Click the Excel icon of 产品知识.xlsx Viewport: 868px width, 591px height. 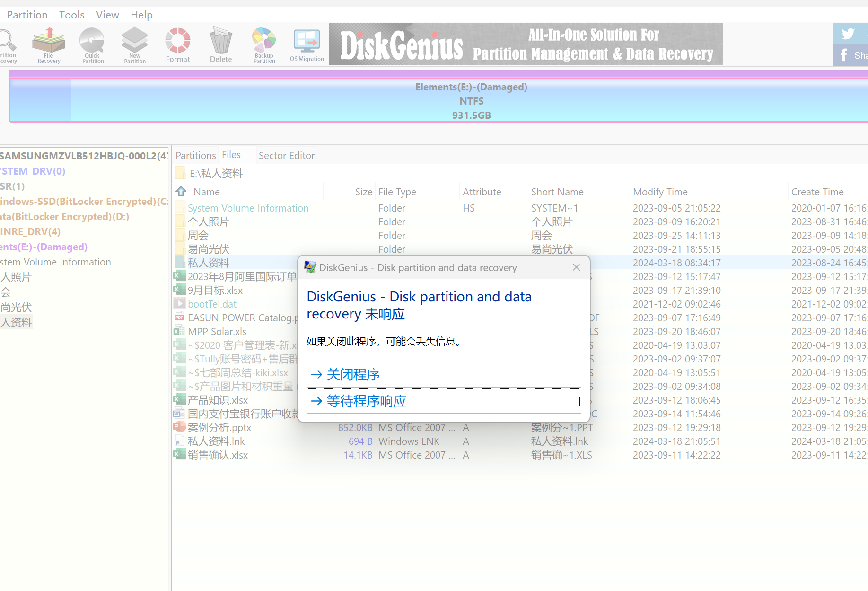[x=179, y=399]
